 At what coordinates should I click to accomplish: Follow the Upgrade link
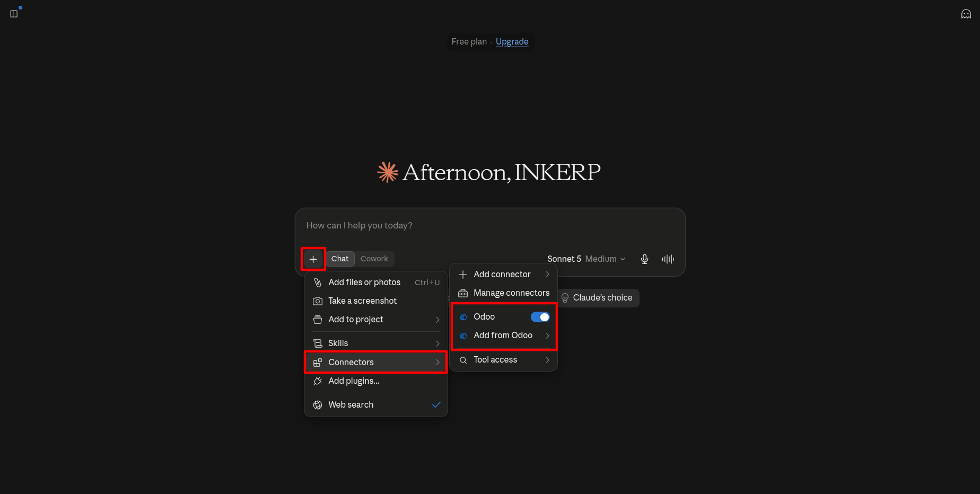512,41
